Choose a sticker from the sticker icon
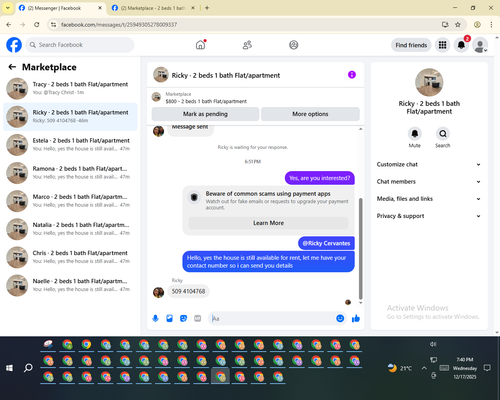 (183, 318)
